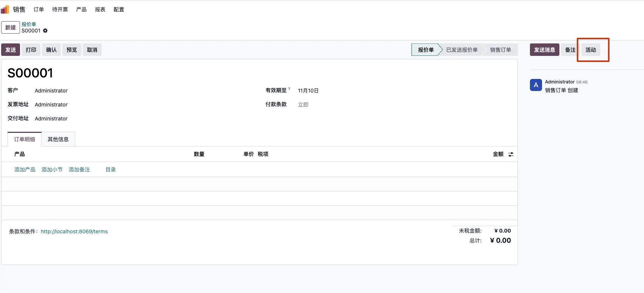Click the 目录 link
Image resolution: width=644 pixels, height=293 pixels.
[x=111, y=170]
